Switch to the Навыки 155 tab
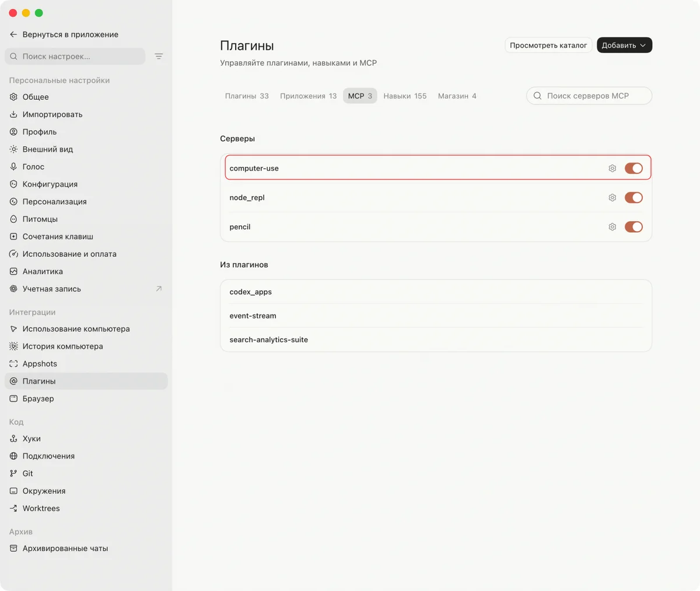The height and width of the screenshot is (591, 700). pyautogui.click(x=405, y=96)
